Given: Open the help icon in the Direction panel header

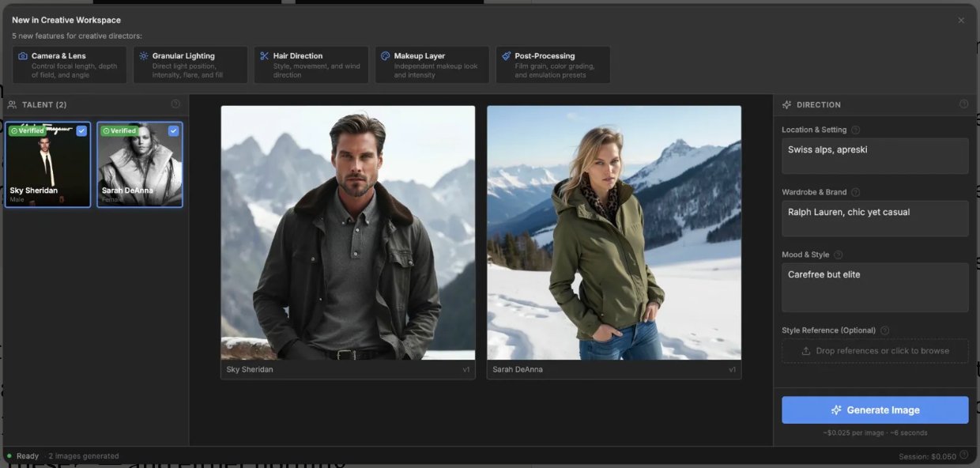Looking at the screenshot, I should point(963,104).
